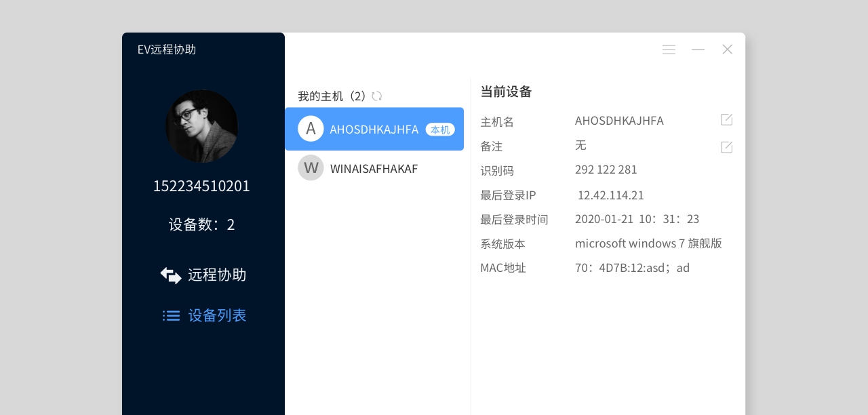
Task: Click the 最后登录IP address value
Action: [x=611, y=195]
